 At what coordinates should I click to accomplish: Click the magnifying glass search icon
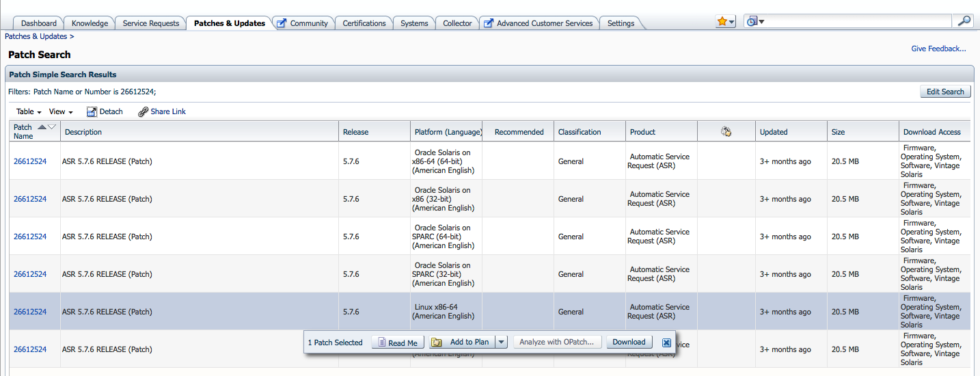pos(964,21)
